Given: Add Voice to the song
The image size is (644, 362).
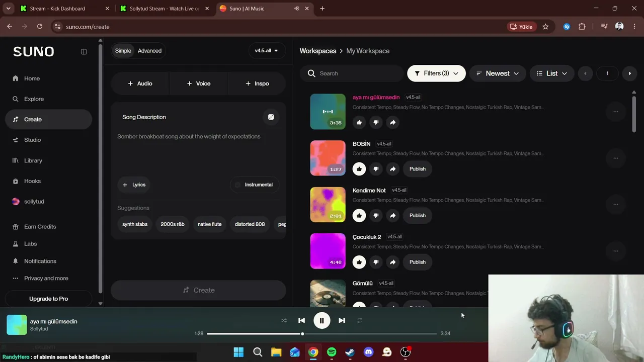Looking at the screenshot, I should (199, 83).
